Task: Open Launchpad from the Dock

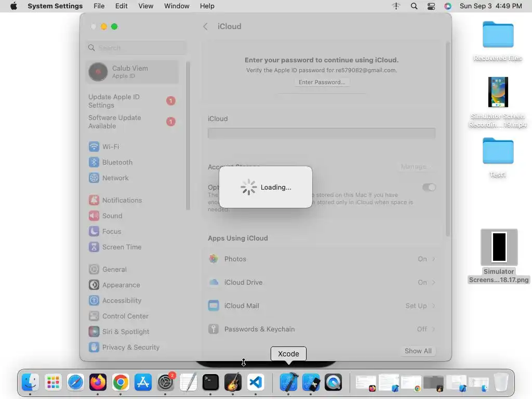Action: [53, 382]
